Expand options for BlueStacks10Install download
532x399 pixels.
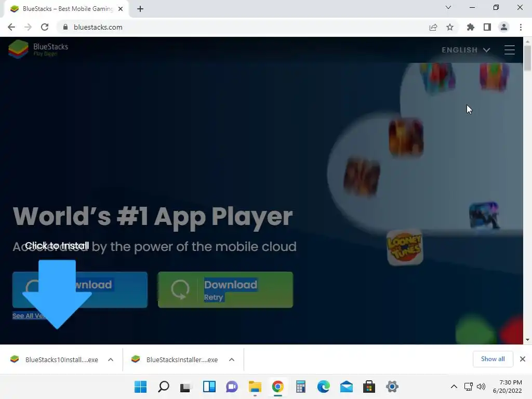(x=111, y=360)
